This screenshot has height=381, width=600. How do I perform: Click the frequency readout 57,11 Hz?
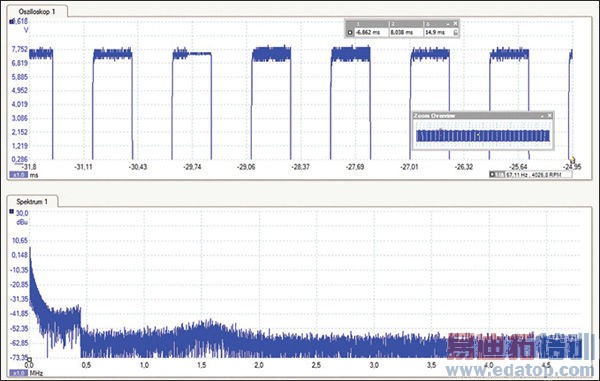tap(533, 174)
